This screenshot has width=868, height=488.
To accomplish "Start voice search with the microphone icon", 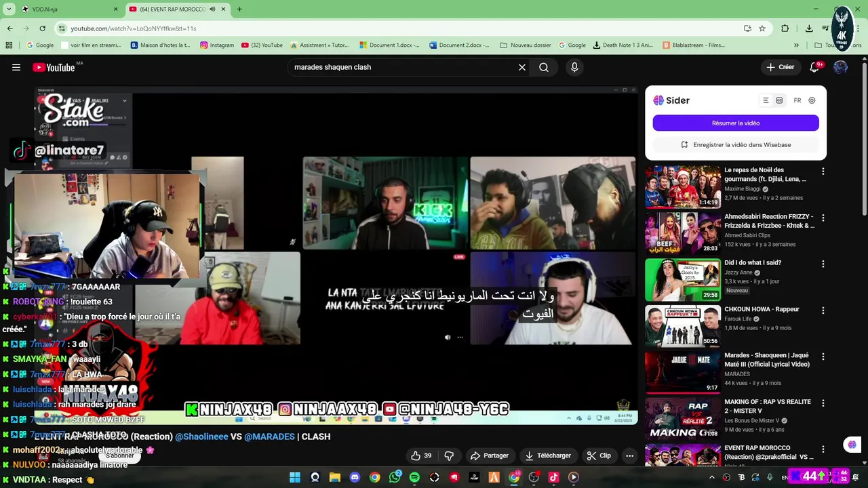I will [574, 67].
